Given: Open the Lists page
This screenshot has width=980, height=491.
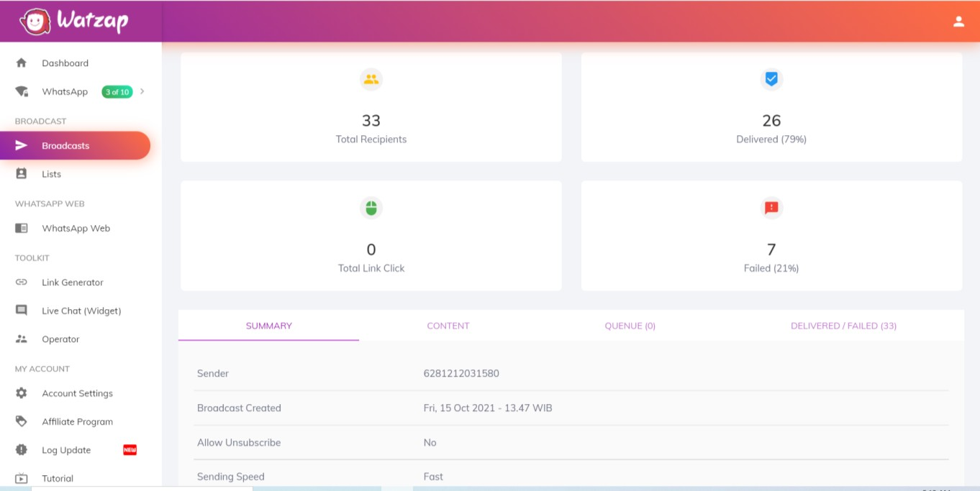Looking at the screenshot, I should pyautogui.click(x=51, y=174).
